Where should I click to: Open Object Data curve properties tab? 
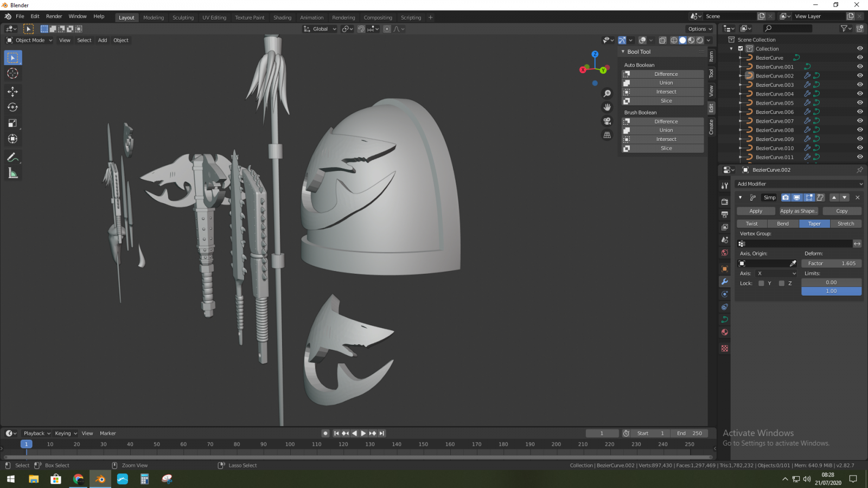click(x=724, y=319)
